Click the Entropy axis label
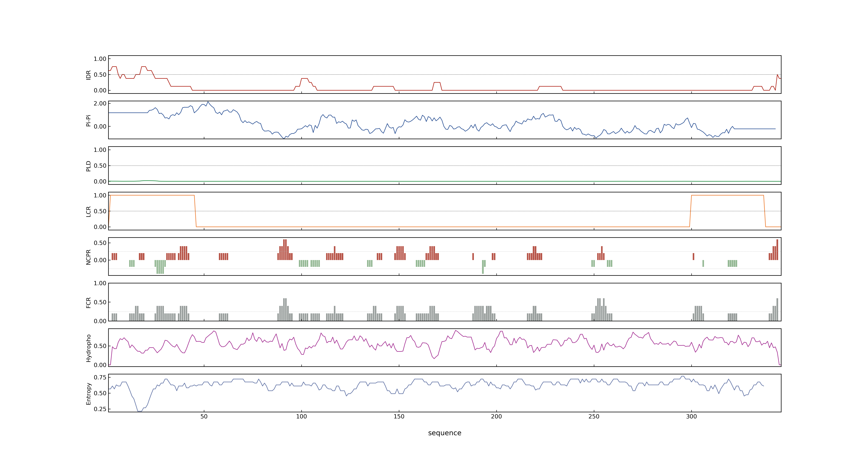This screenshot has height=463, width=868. [x=89, y=393]
